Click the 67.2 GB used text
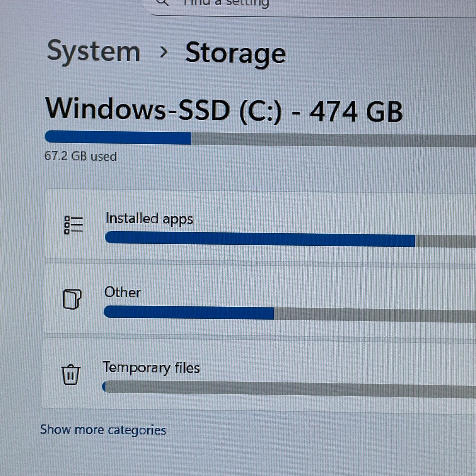The height and width of the screenshot is (476, 476). (x=81, y=156)
